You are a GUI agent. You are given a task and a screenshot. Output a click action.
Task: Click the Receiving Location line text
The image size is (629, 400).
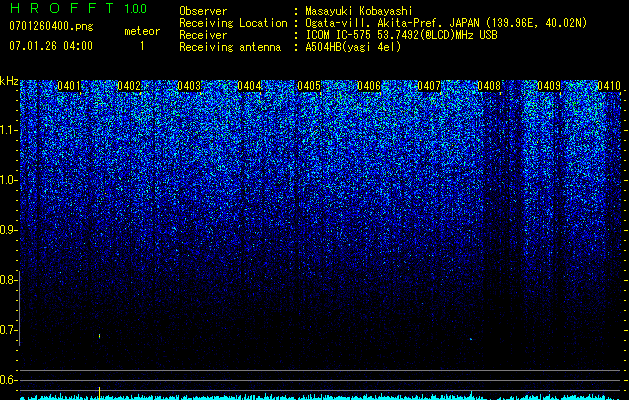pyautogui.click(x=446, y=23)
